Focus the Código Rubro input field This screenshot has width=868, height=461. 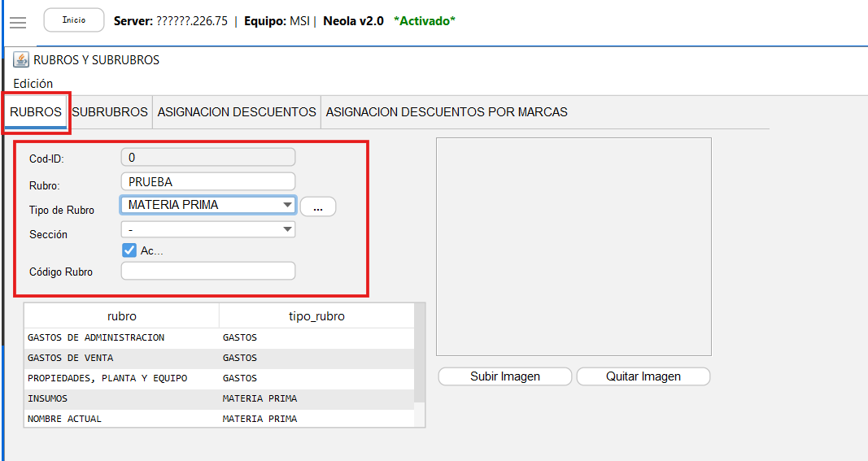pyautogui.click(x=208, y=272)
